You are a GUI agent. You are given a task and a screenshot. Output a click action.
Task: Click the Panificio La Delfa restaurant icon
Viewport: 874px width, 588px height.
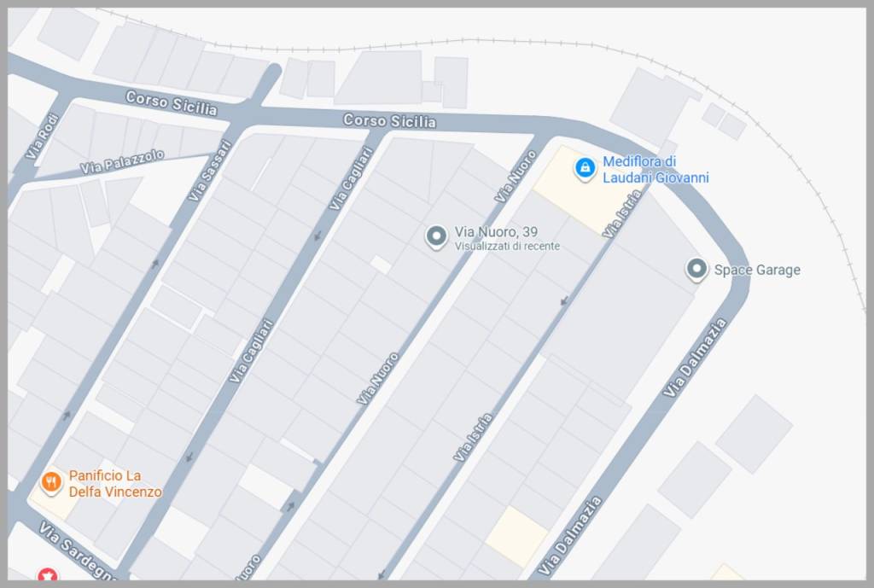click(x=51, y=482)
